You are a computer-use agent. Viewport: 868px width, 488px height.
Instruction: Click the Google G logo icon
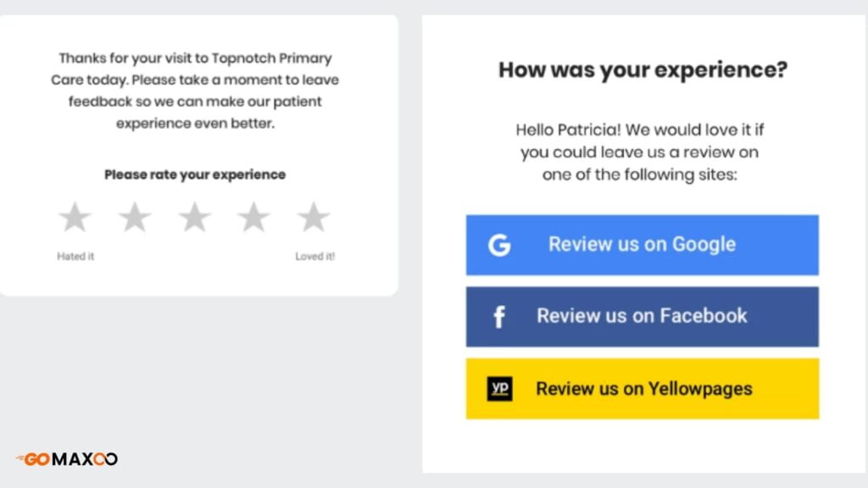pos(499,245)
